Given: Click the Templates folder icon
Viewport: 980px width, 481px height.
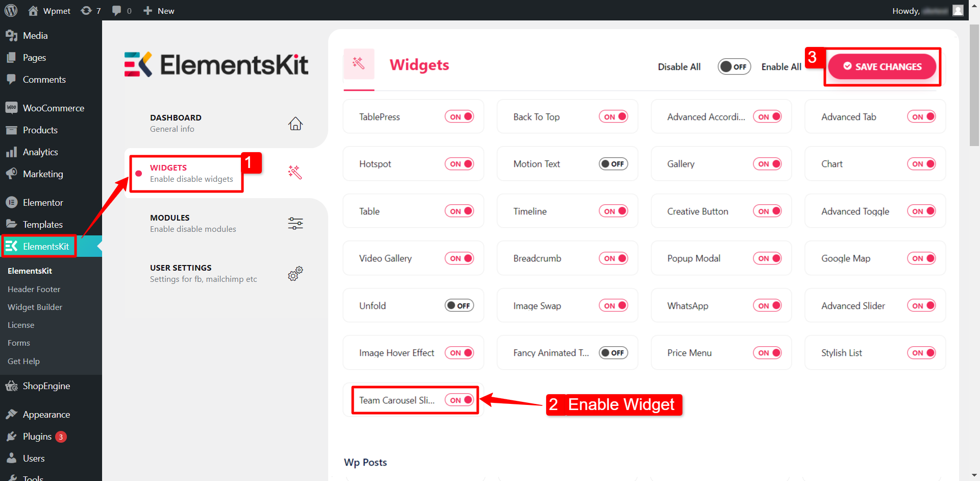Looking at the screenshot, I should tap(11, 224).
